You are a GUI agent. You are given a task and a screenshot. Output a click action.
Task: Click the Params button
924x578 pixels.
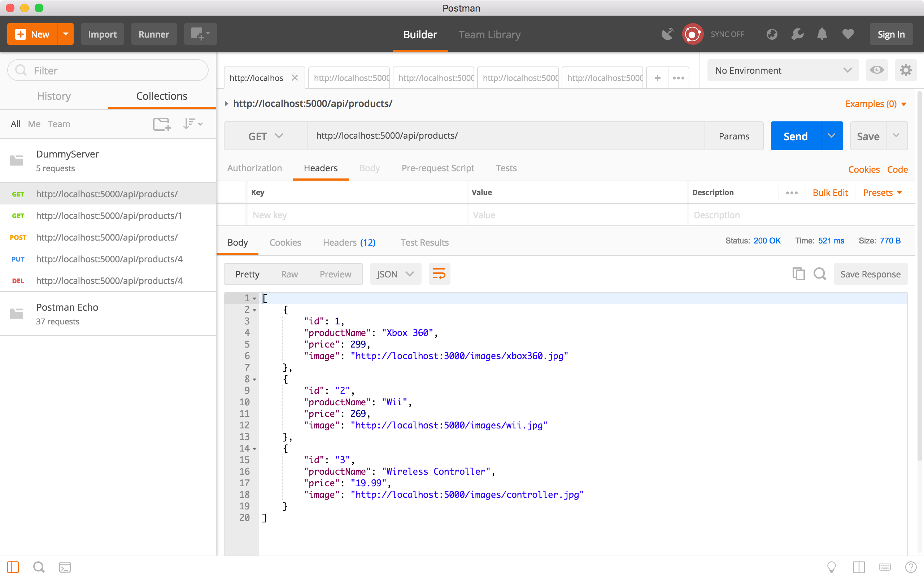pos(734,136)
